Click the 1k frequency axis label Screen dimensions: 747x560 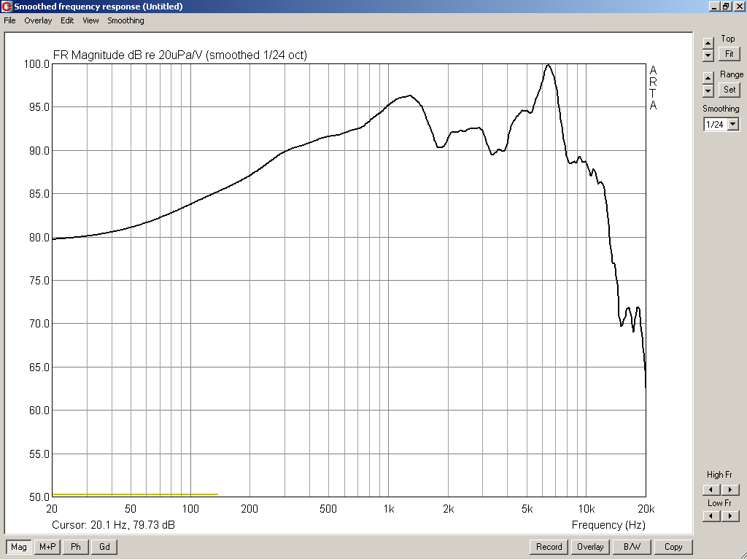click(388, 509)
